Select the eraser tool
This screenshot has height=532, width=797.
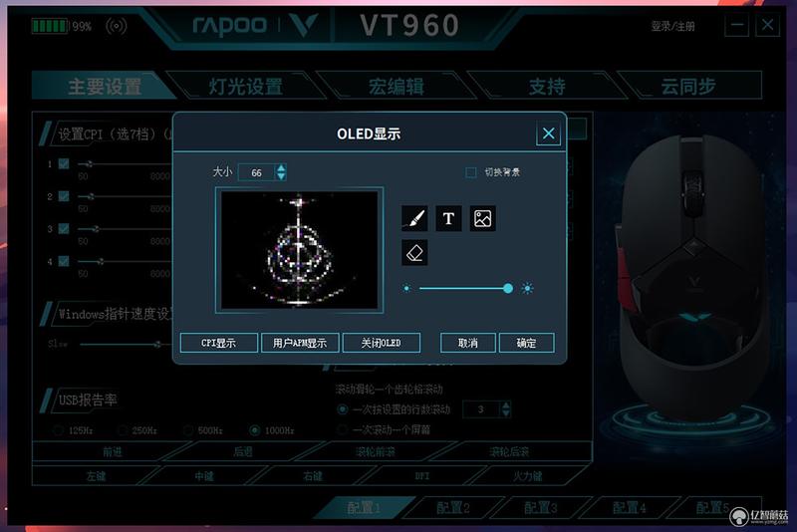(x=414, y=252)
